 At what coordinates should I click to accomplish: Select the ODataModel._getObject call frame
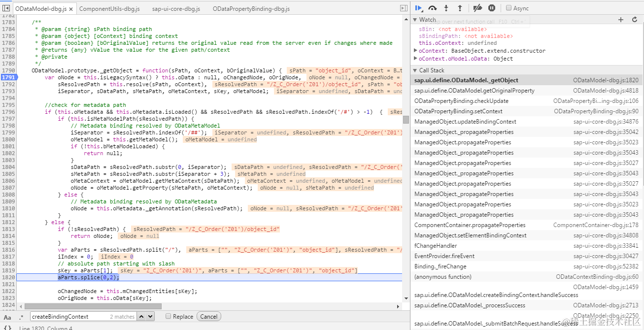(527, 80)
